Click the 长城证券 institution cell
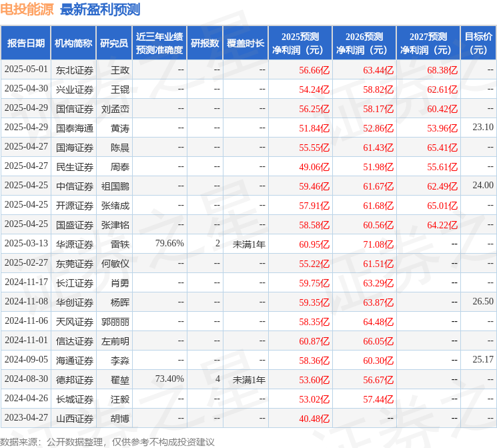The height and width of the screenshot is (448, 497). point(75,399)
